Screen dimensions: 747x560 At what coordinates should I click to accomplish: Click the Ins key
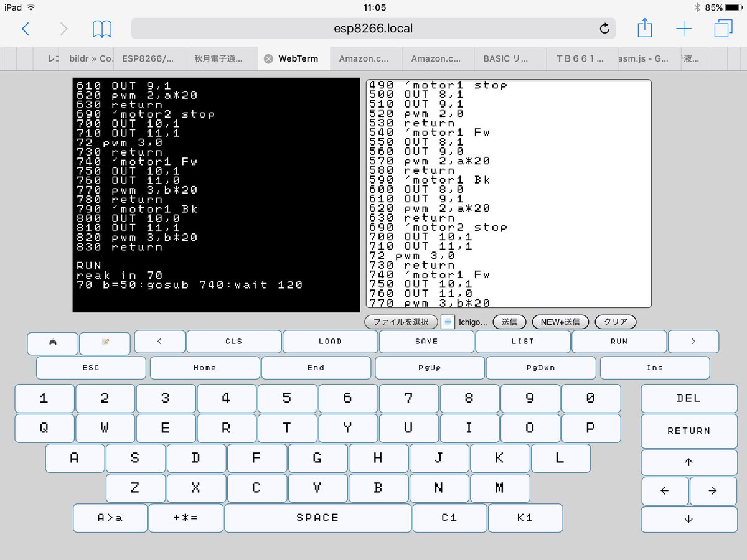coord(655,368)
